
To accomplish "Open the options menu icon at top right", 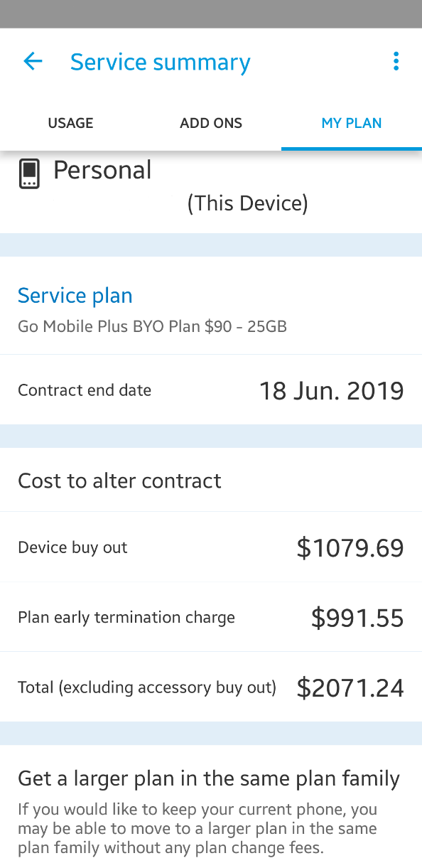I will [396, 61].
